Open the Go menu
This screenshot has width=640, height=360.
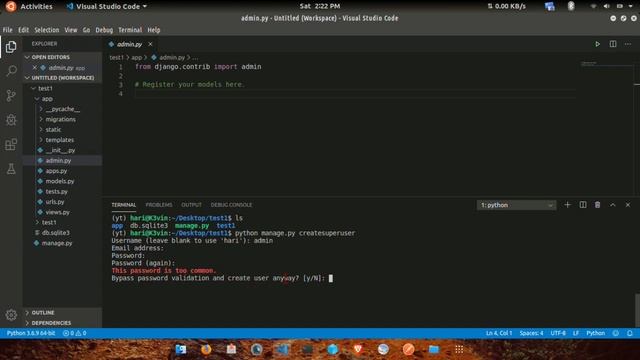point(86,30)
